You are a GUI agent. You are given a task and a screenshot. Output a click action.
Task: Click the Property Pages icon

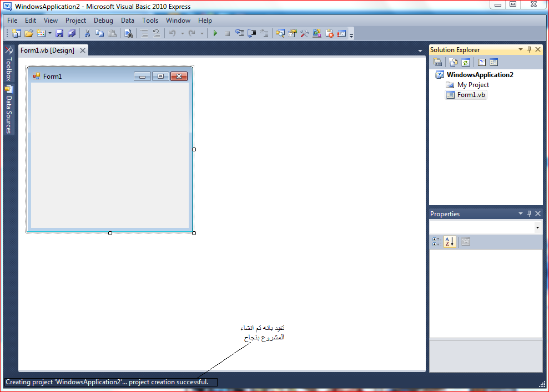point(466,242)
